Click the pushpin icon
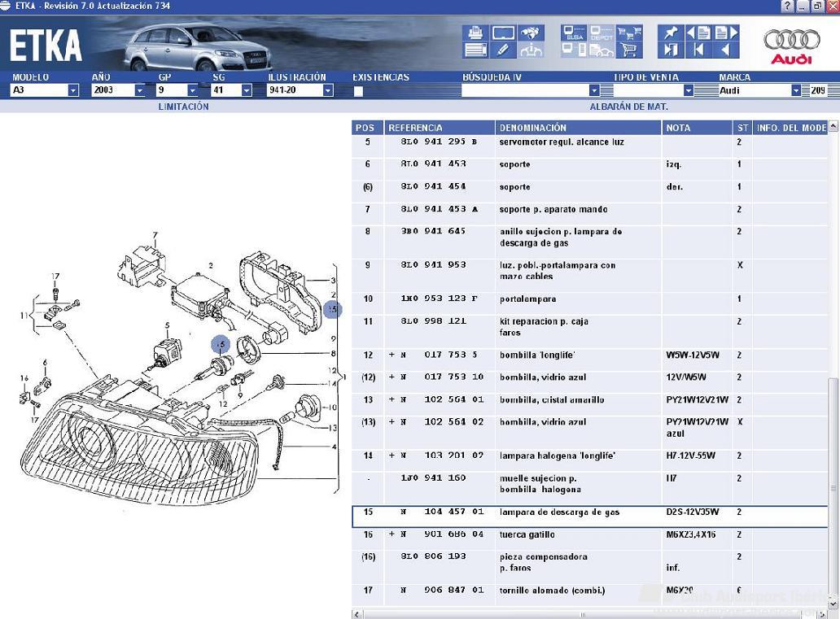 [x=670, y=33]
